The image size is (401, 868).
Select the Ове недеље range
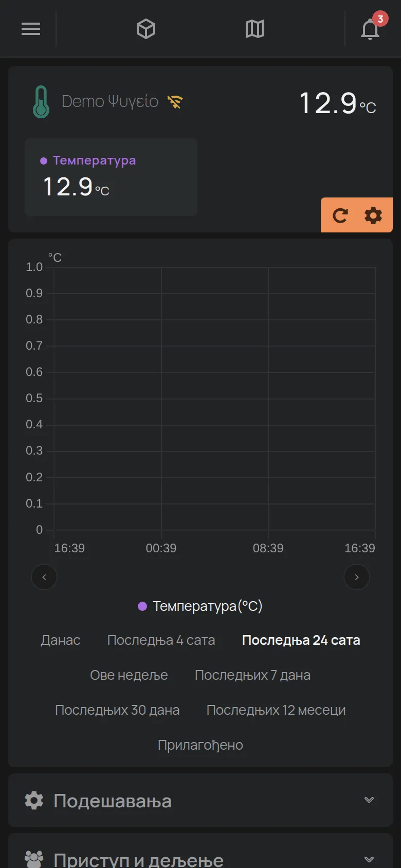(129, 675)
